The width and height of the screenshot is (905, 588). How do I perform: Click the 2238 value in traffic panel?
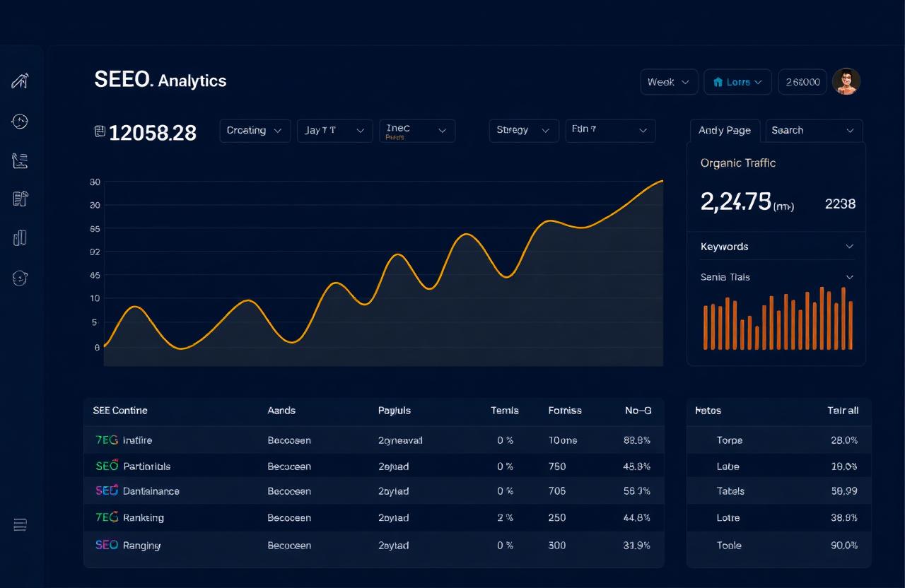tap(840, 204)
